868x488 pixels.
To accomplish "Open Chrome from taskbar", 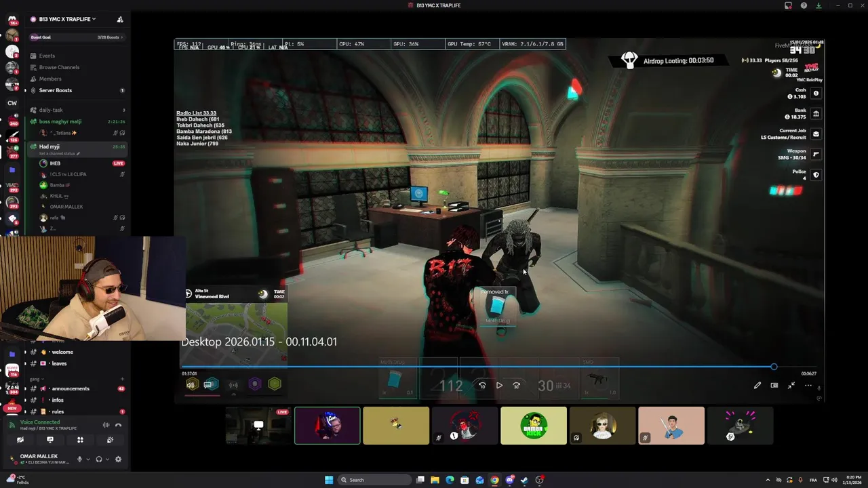I will click(x=494, y=480).
